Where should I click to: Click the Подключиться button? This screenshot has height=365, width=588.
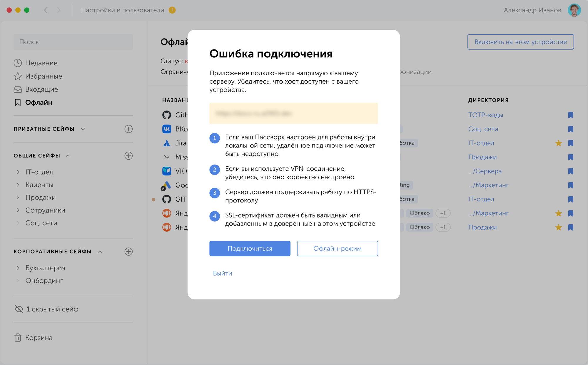(x=250, y=248)
